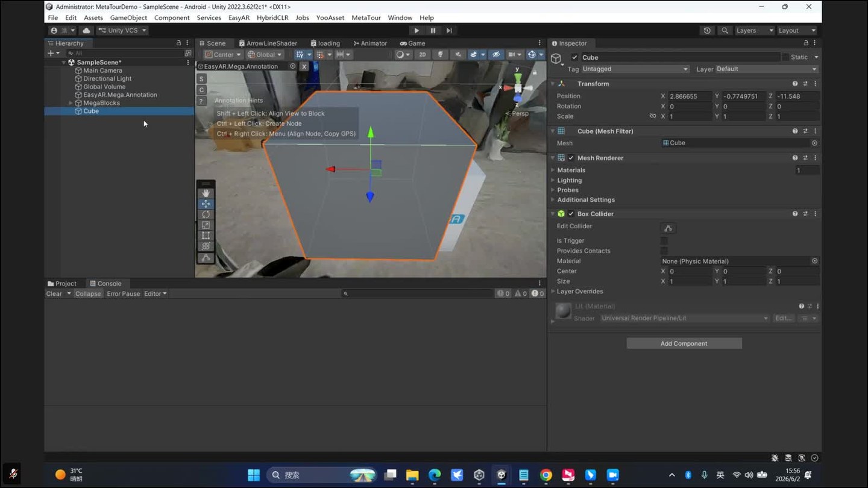868x488 pixels.
Task: Toggle Collapse in the Console
Action: coord(88,294)
